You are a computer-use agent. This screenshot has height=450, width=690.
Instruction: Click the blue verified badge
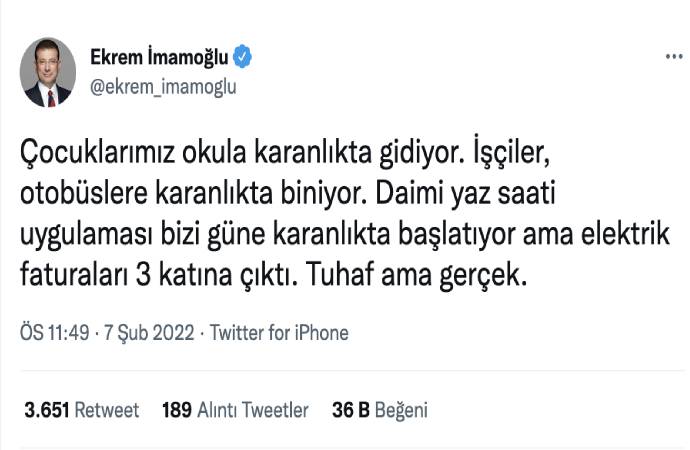coord(243,58)
